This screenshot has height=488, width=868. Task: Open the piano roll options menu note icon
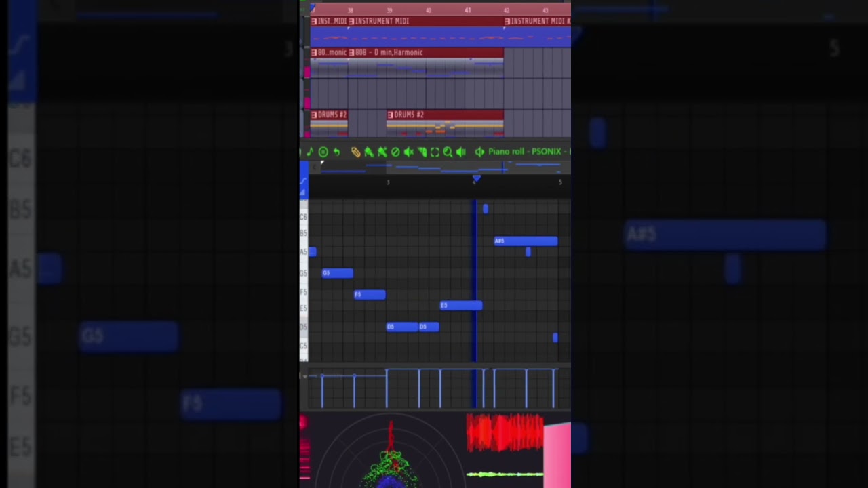pyautogui.click(x=310, y=152)
